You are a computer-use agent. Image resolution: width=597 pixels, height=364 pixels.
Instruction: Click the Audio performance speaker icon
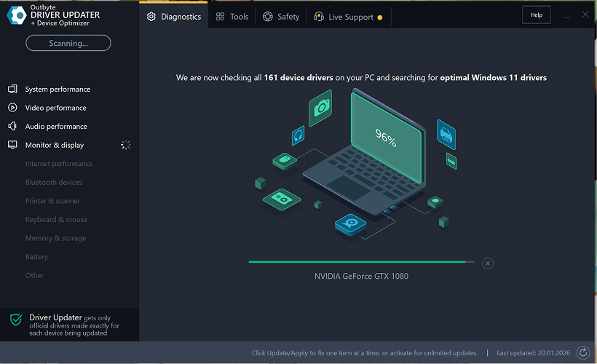tap(12, 127)
